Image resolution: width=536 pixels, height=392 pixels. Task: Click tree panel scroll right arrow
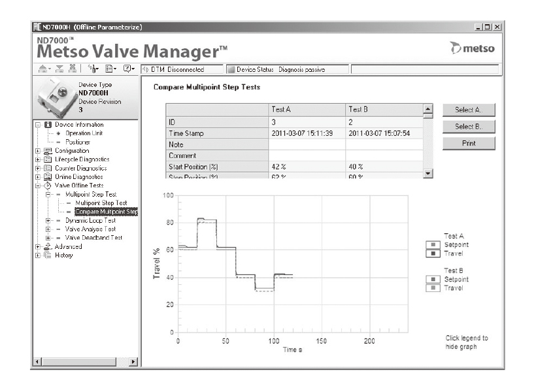point(133,361)
